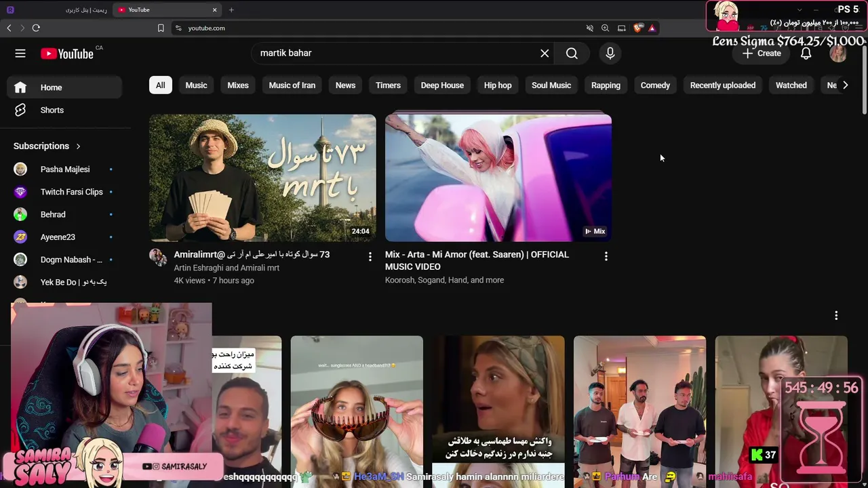Open the Shorts shelf three-dot menu
This screenshot has height=488, width=868.
pyautogui.click(x=836, y=315)
